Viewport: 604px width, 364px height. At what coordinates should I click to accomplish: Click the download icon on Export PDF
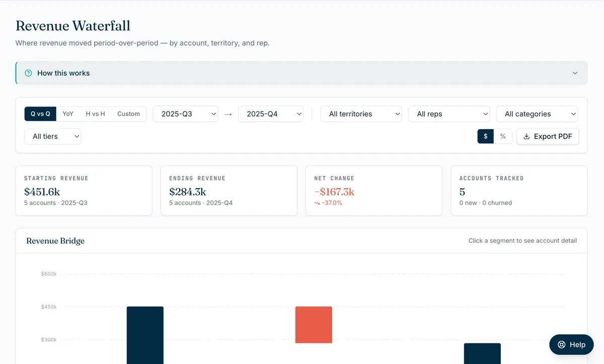[527, 136]
